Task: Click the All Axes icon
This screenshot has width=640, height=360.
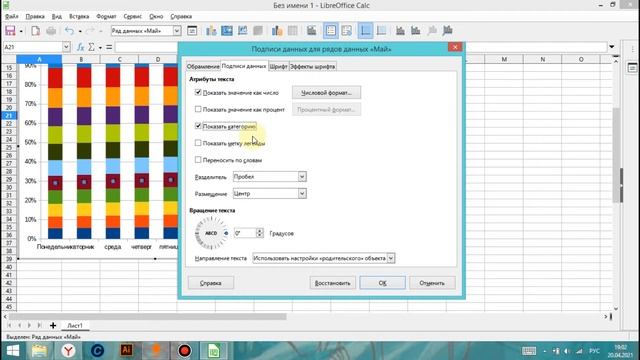Action: coord(447,31)
